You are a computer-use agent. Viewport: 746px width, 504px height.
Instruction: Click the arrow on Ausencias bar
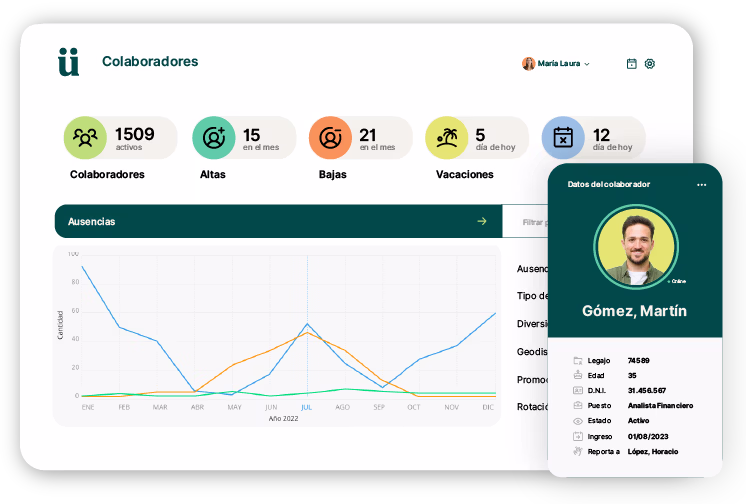[x=482, y=221]
